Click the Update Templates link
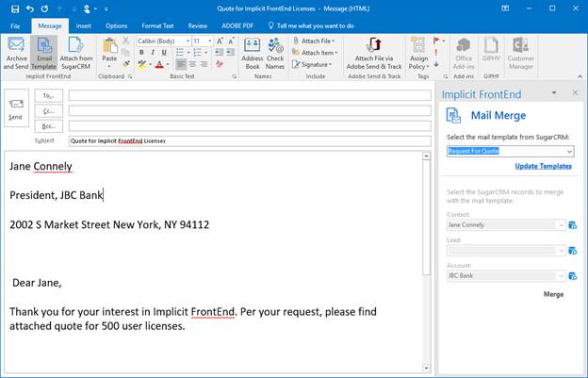This screenshot has height=378, width=588. [x=543, y=166]
